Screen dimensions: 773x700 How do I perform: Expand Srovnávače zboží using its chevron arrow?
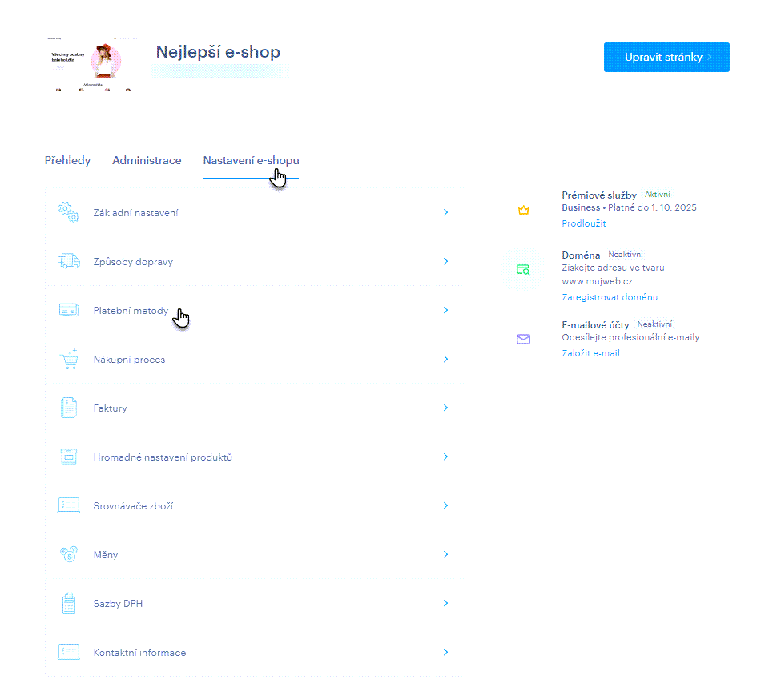click(x=445, y=506)
